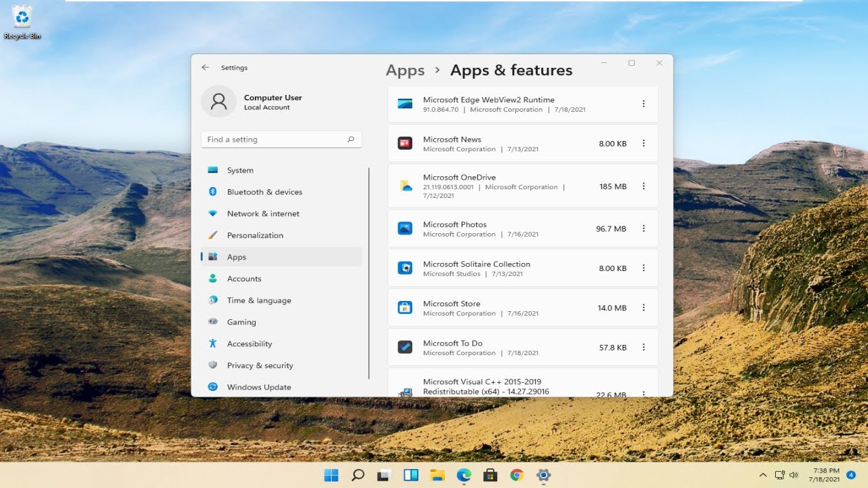The width and height of the screenshot is (868, 488).
Task: Open Widgets from the taskbar
Action: pos(411,475)
